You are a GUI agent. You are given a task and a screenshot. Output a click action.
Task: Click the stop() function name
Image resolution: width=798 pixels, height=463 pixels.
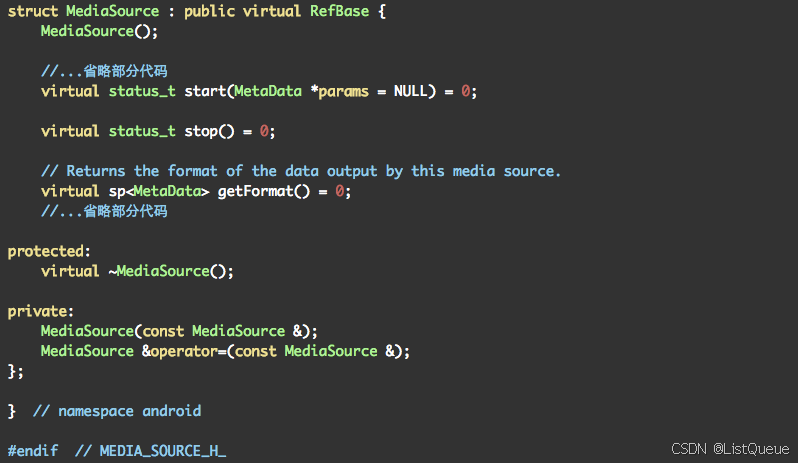click(x=209, y=131)
